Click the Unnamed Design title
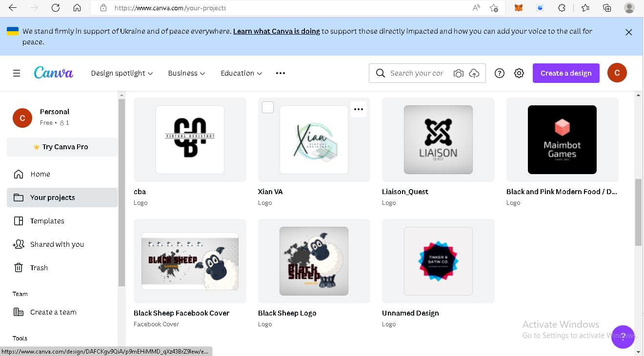 (410, 313)
